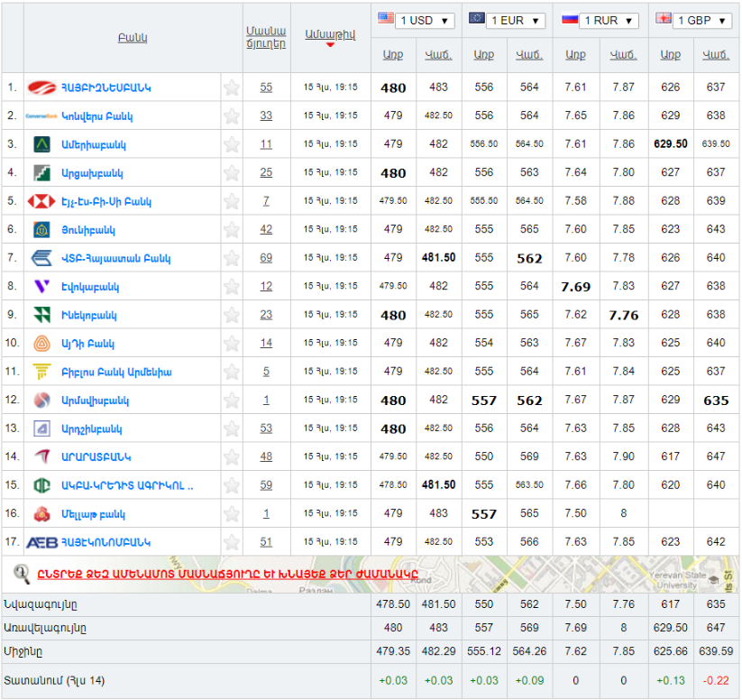Sort by Բանկ column header
Image resolution: width=742 pixels, height=700 pixels.
[133, 38]
